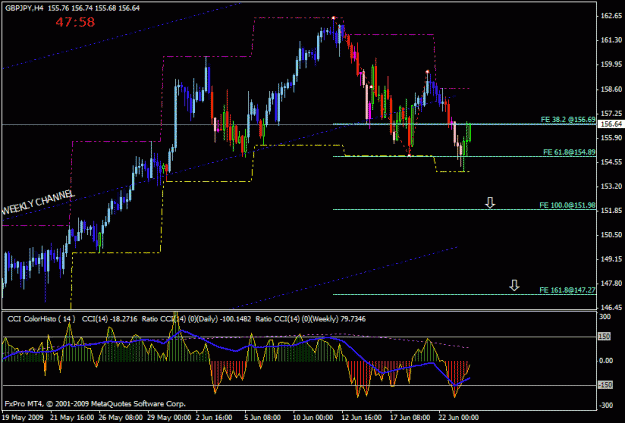
Task: Click the 161.30 price axis value
Action: tap(611, 40)
